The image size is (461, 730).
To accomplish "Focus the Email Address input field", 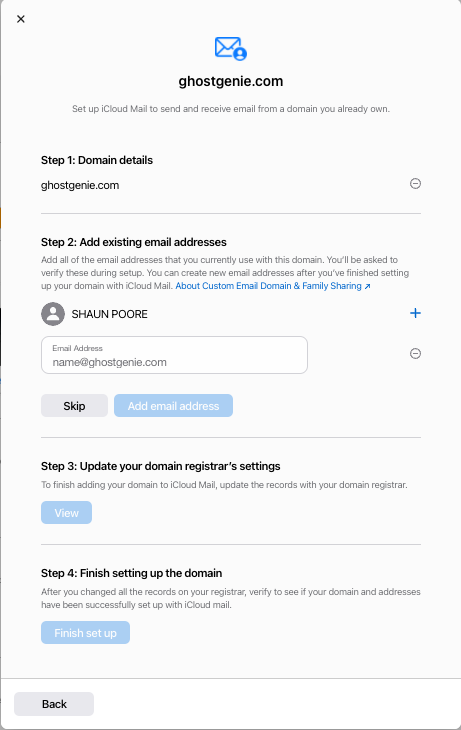I will [174, 355].
